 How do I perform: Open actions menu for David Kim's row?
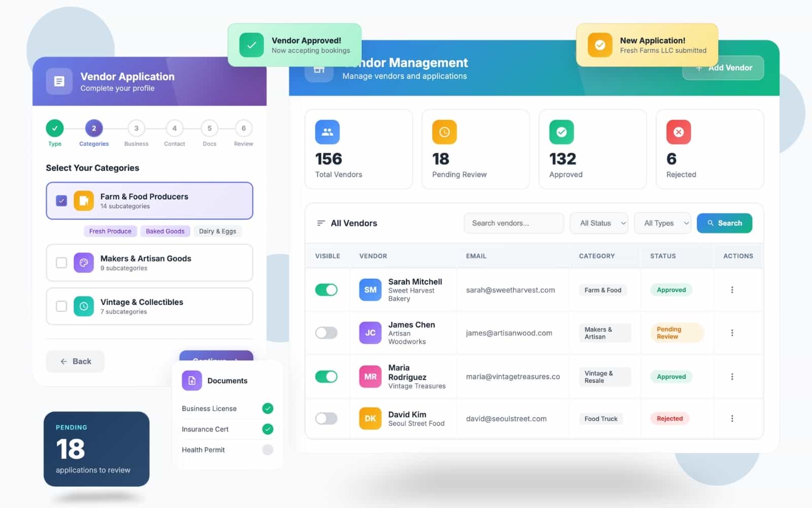click(x=732, y=418)
